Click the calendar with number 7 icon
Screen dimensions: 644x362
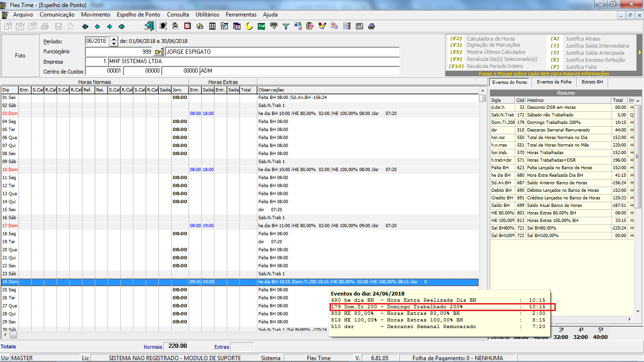click(x=237, y=26)
